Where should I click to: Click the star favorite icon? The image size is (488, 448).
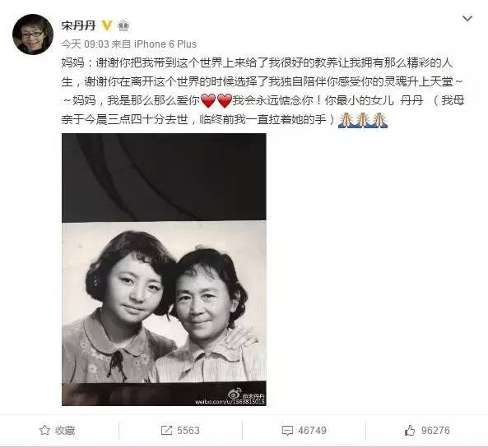44,430
